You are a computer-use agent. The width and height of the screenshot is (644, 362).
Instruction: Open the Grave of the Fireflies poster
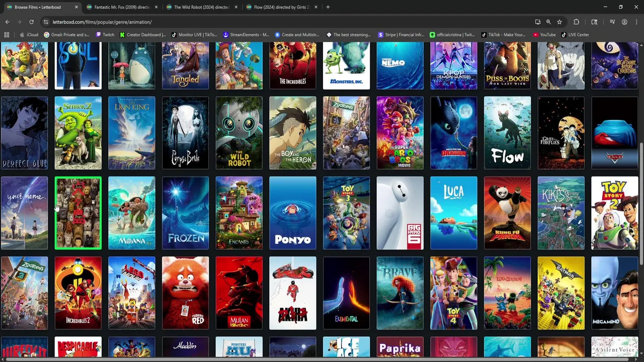pos(561,133)
